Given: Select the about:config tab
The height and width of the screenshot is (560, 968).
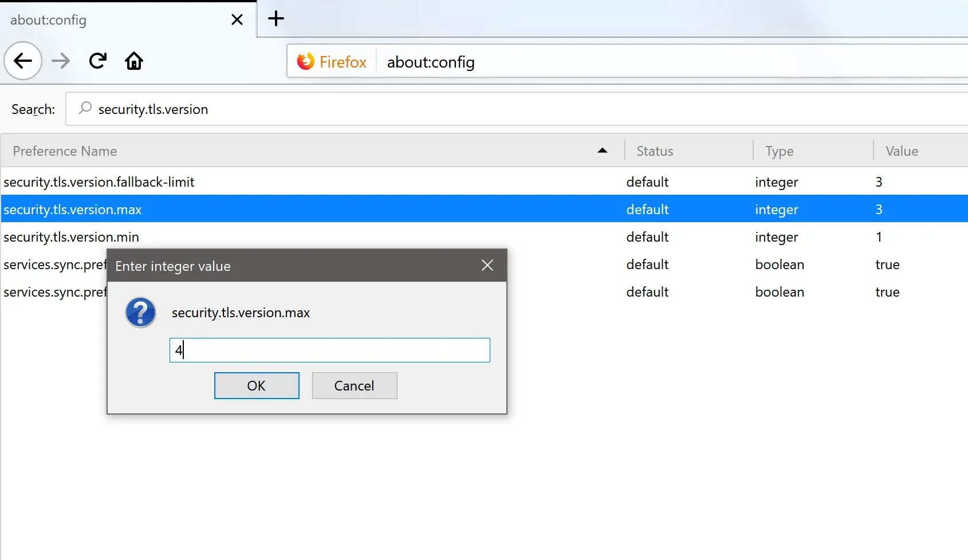Looking at the screenshot, I should 128,20.
